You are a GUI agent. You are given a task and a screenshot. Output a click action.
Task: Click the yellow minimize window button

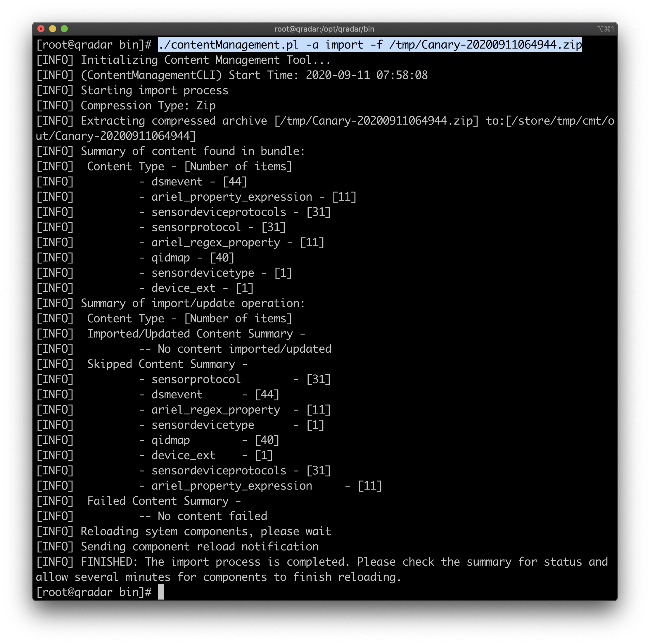(53, 29)
